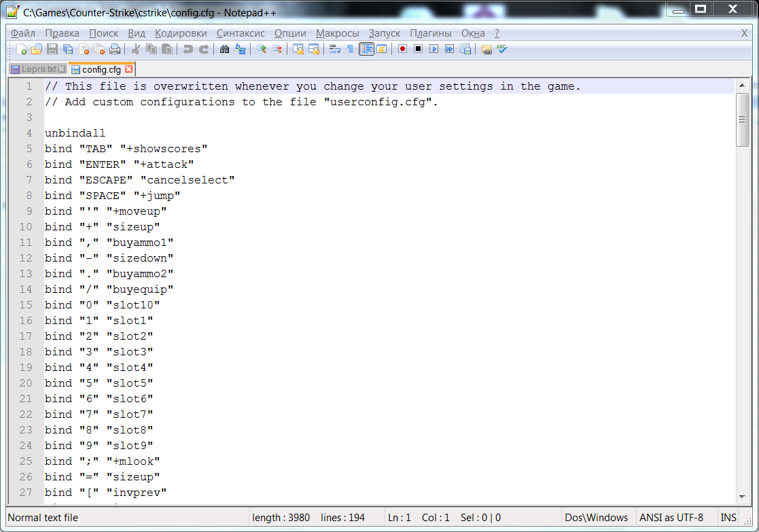Toggle show all characters pilcrow icon
The width and height of the screenshot is (759, 532).
(351, 50)
